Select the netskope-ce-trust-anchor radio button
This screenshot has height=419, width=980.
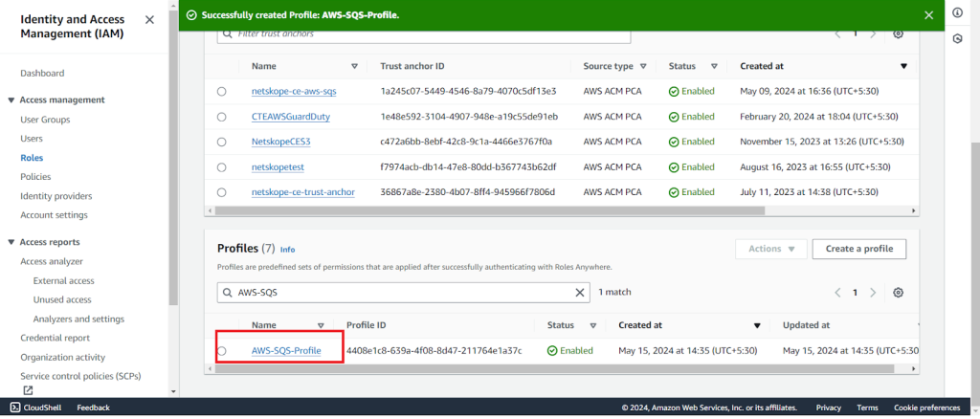click(x=221, y=191)
